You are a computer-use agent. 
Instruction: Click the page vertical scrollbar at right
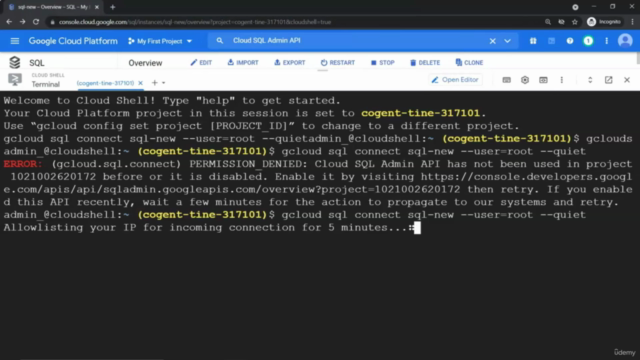pyautogui.click(x=638, y=58)
